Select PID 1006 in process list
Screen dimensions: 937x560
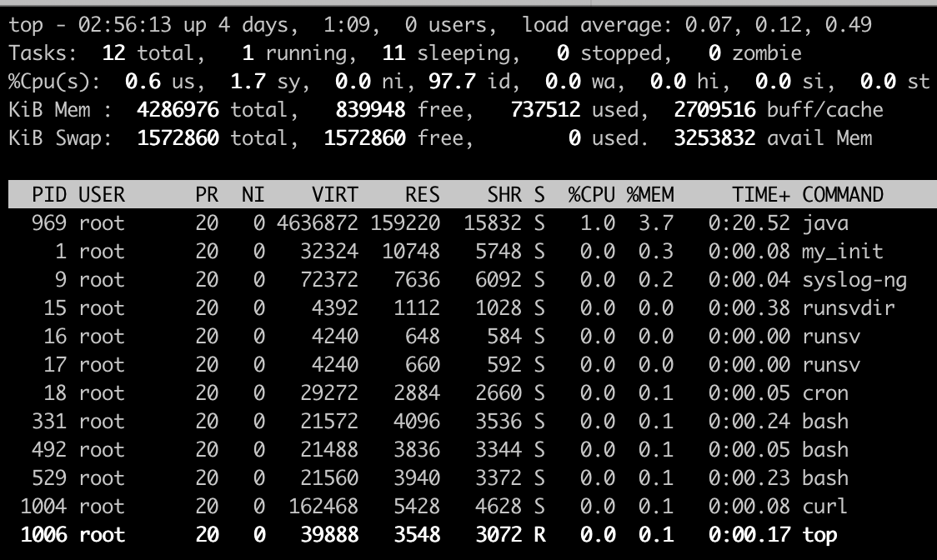(43, 535)
